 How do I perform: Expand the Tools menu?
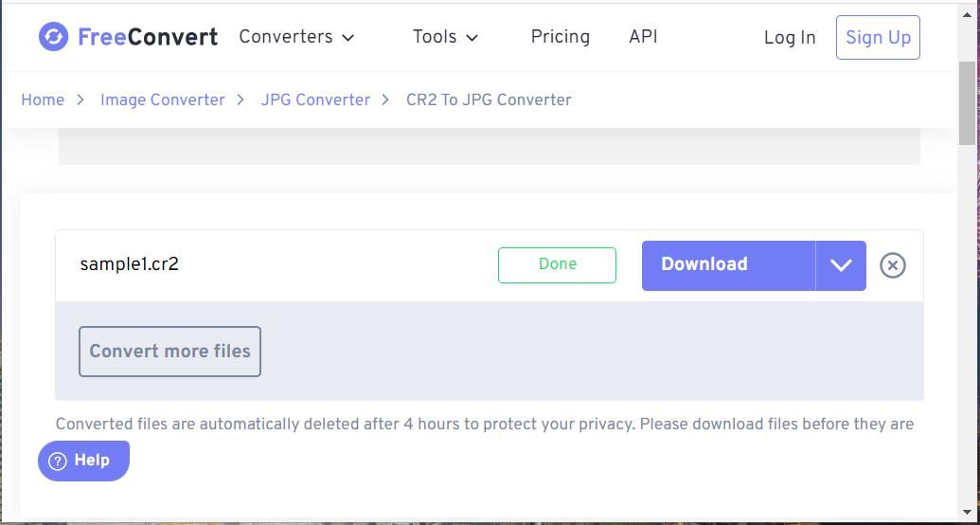click(x=445, y=37)
